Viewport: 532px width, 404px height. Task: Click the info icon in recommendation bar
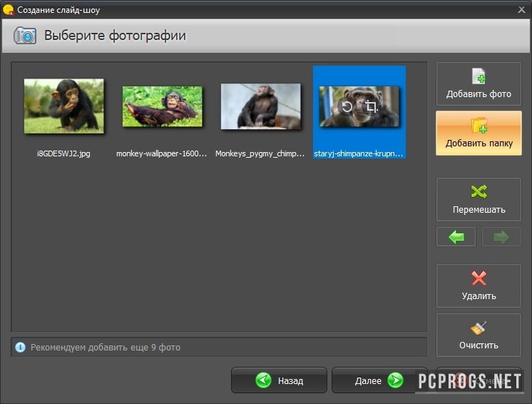21,348
